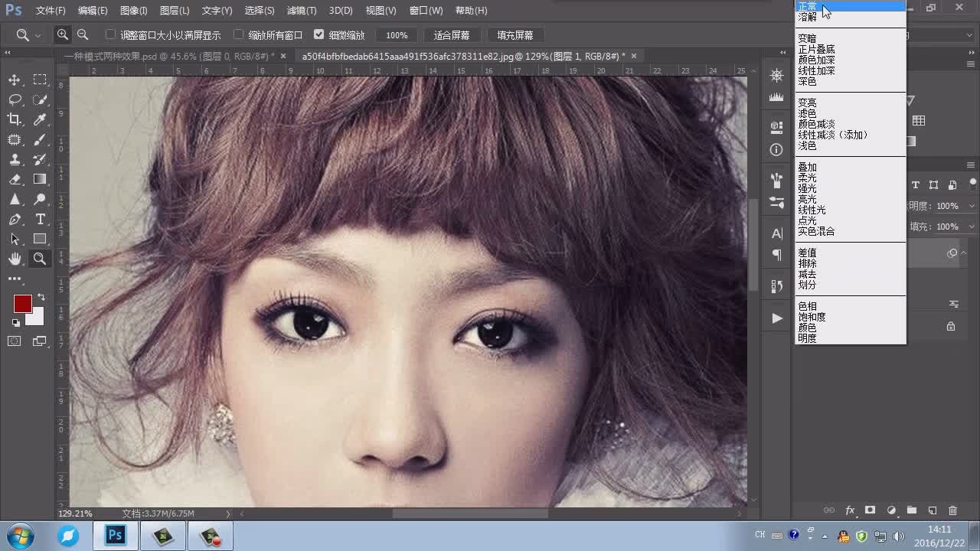Click the horizontal canvas scrollbar
Image resolution: width=980 pixels, height=551 pixels.
pyautogui.click(x=470, y=514)
